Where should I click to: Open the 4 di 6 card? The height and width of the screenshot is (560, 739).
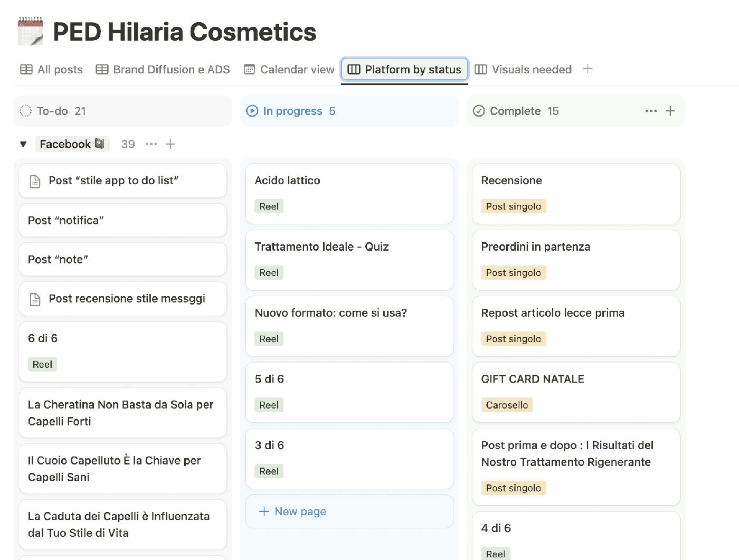click(x=576, y=536)
